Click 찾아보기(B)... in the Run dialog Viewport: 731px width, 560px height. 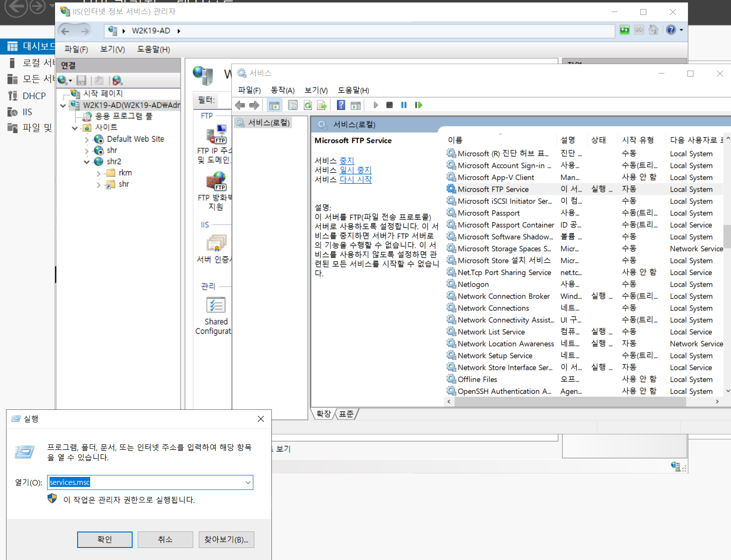pos(226,539)
